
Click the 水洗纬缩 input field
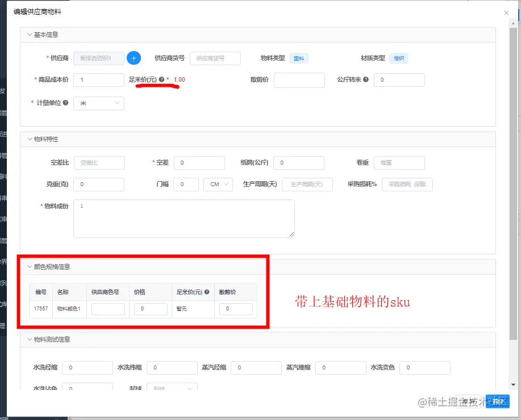tap(172, 368)
